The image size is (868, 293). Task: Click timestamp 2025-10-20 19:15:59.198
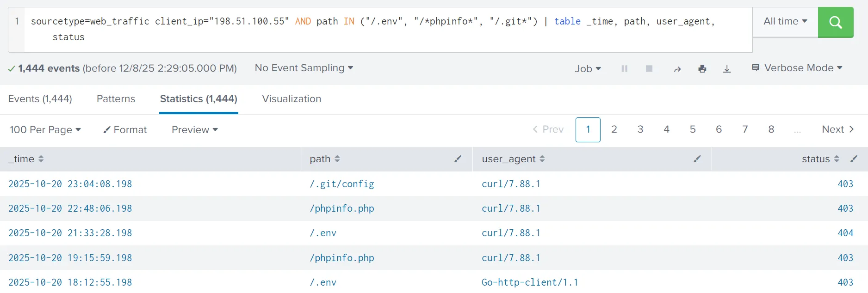click(70, 258)
